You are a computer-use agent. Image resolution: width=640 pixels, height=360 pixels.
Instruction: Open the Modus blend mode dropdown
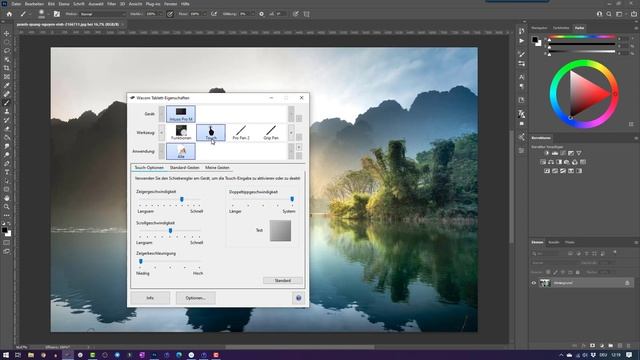[x=102, y=14]
